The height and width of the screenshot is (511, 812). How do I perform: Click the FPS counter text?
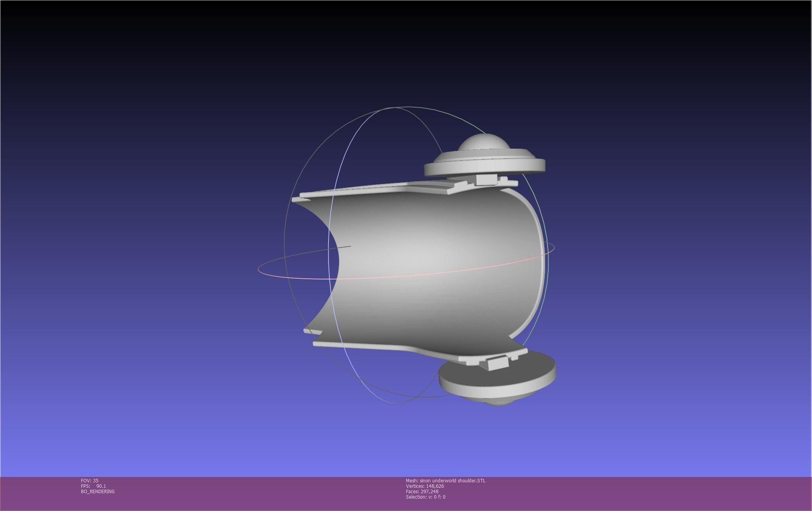pyautogui.click(x=93, y=486)
